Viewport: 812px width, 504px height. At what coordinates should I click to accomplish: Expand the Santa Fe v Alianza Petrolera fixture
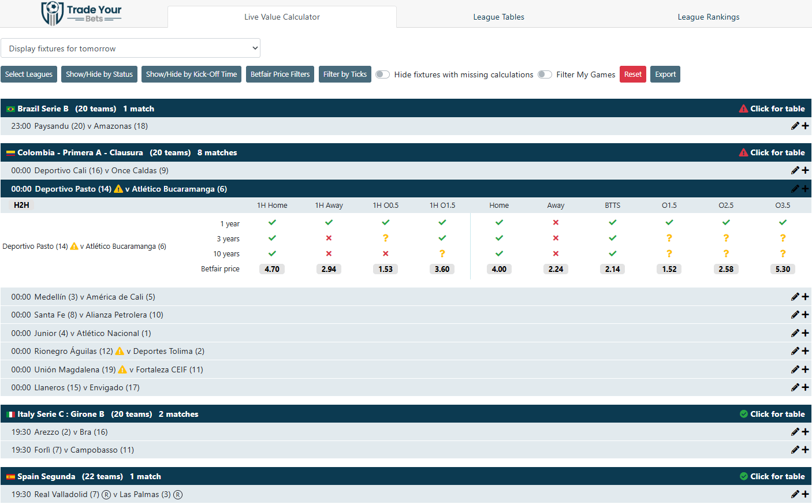click(806, 315)
